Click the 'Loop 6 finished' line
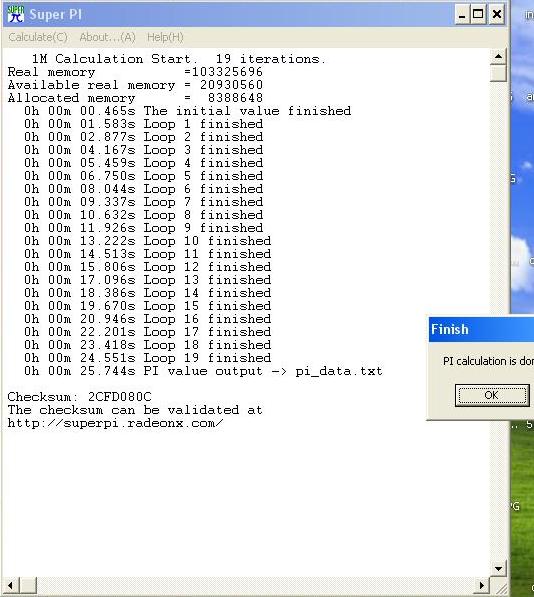The image size is (534, 597). 143,189
